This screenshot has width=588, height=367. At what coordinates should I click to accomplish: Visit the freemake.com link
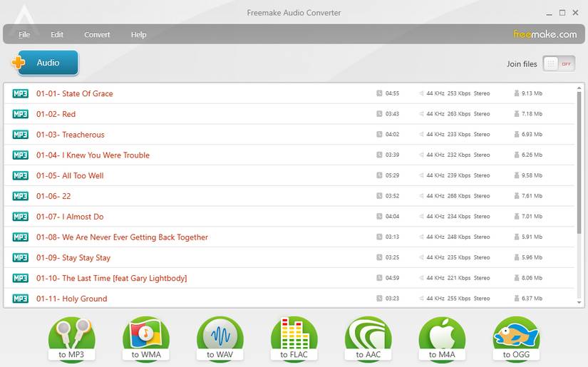tap(545, 34)
